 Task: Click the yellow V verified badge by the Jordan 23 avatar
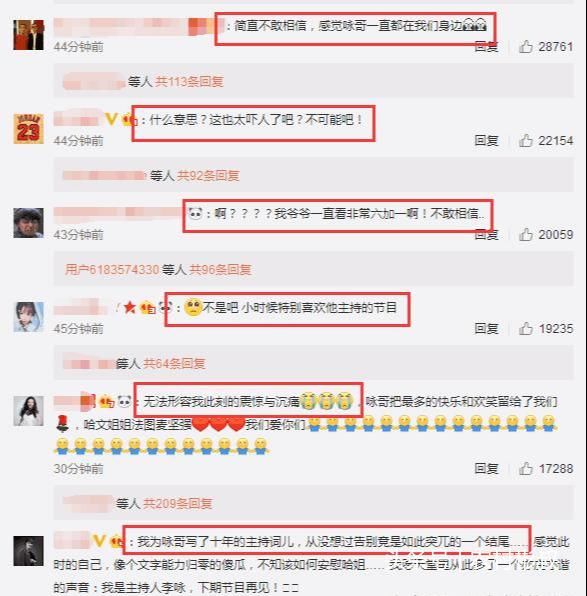[111, 120]
